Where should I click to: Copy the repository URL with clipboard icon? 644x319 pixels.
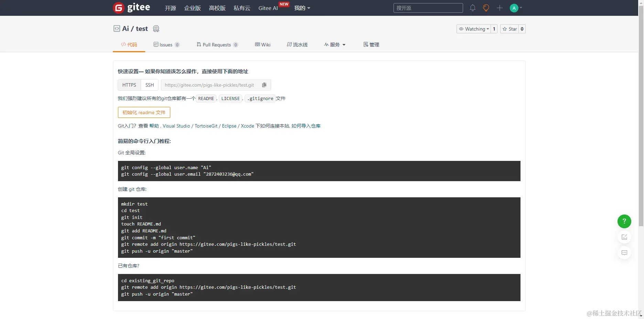(264, 85)
